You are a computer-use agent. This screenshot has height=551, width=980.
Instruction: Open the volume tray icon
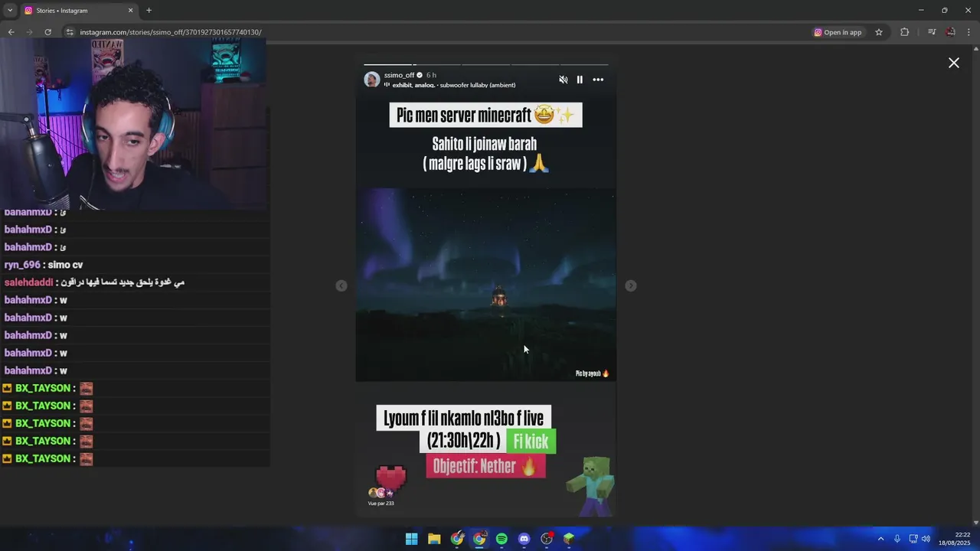926,539
